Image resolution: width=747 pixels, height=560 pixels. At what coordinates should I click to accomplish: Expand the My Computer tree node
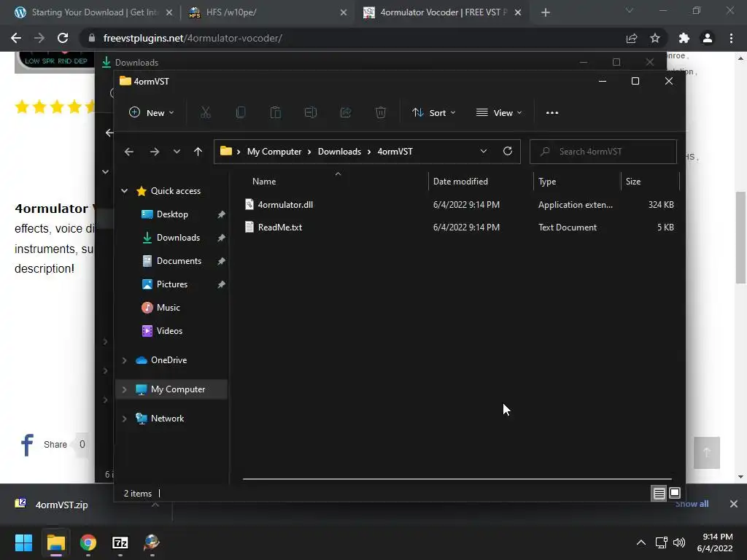click(124, 389)
